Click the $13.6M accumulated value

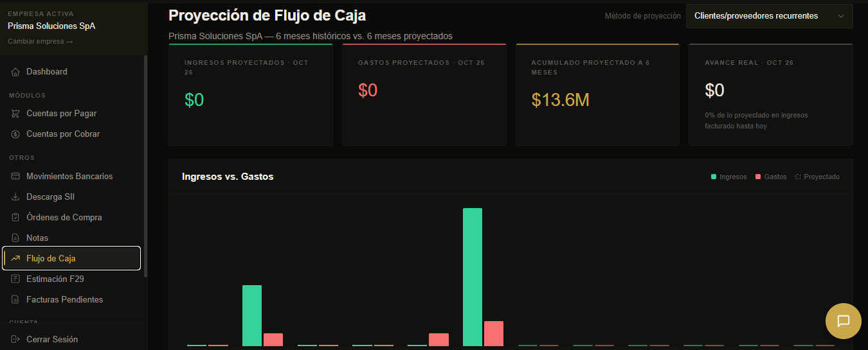click(561, 100)
